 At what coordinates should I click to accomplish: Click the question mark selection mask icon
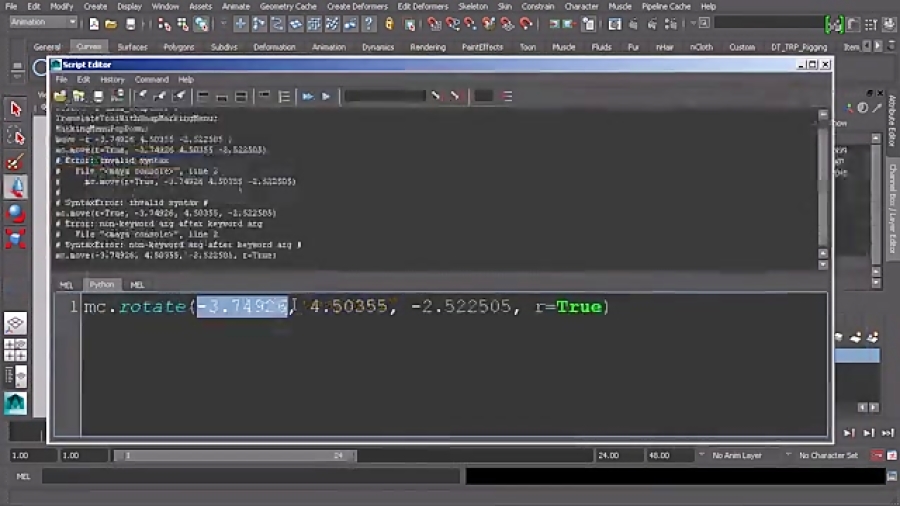coord(369,24)
